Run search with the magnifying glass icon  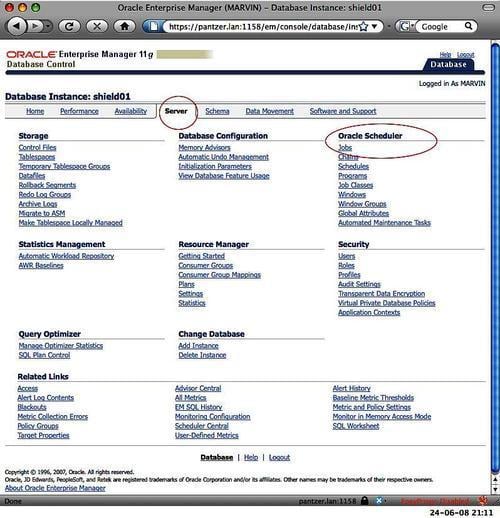[468, 26]
